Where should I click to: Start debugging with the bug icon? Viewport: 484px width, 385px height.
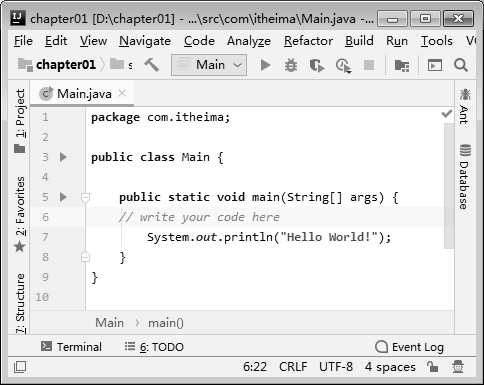291,65
